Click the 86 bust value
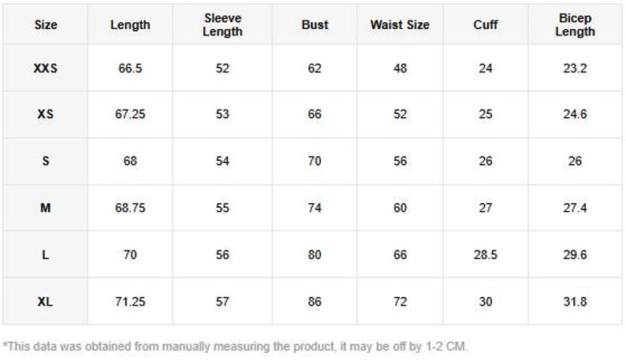The width and height of the screenshot is (626, 364). [315, 301]
